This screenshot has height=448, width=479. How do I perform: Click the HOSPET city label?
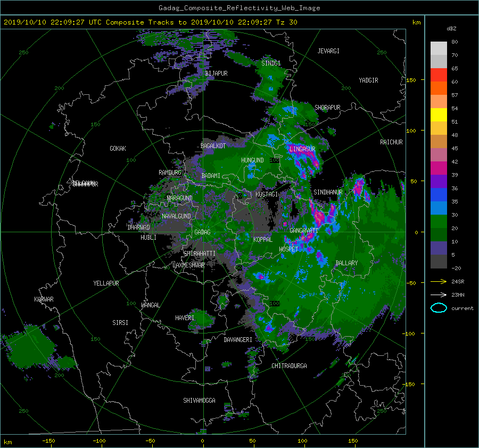(288, 249)
